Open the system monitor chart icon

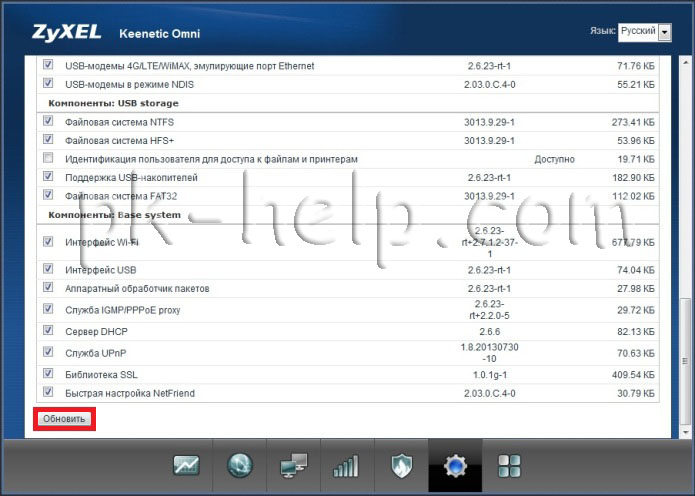(x=186, y=466)
